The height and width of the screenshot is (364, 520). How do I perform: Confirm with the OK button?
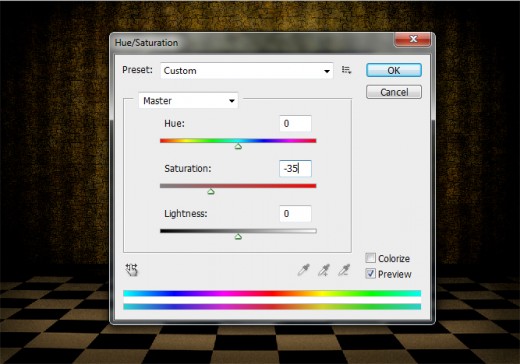point(394,70)
